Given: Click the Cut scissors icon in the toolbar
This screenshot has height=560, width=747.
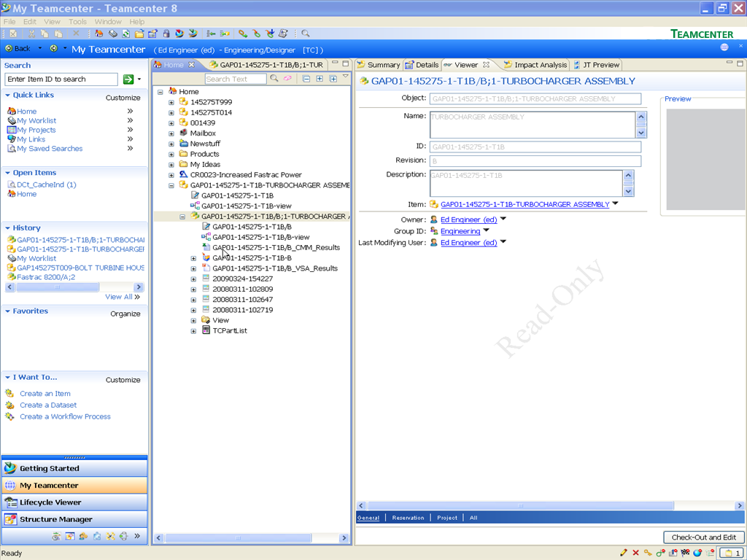Looking at the screenshot, I should [31, 34].
